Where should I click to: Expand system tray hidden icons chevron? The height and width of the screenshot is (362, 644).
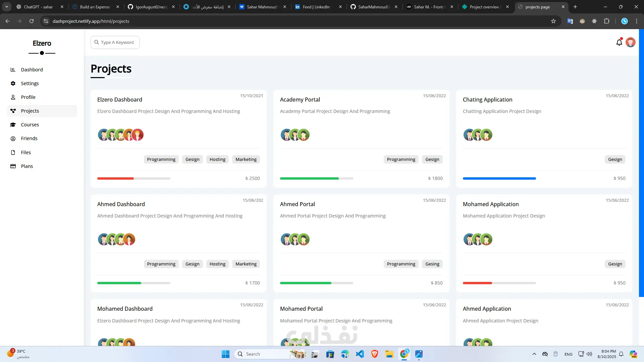534,354
